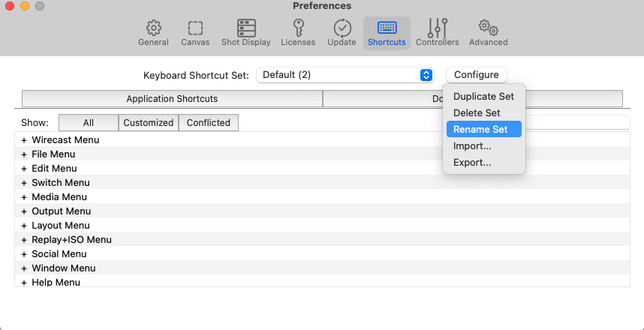Click the shortcut search field
The image size is (644, 330).
click(x=577, y=122)
